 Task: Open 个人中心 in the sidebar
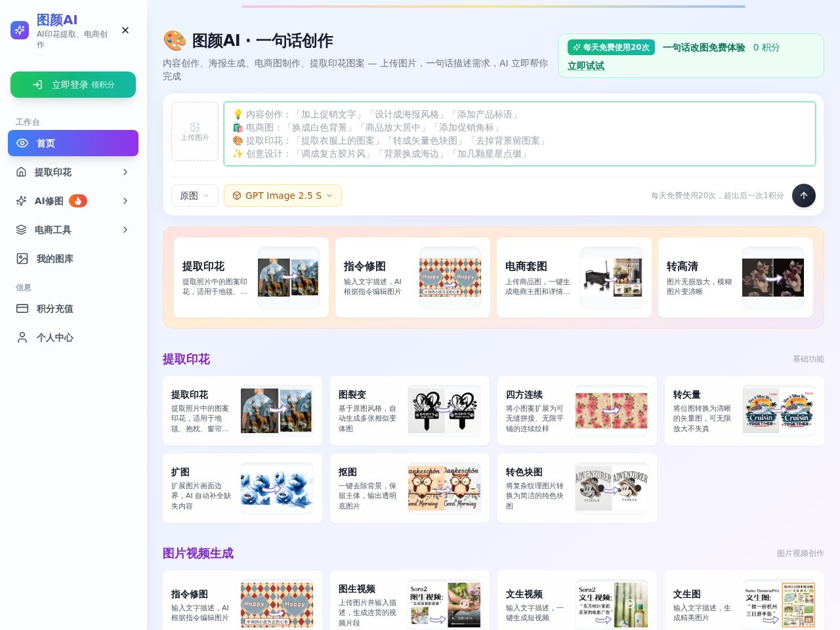point(73,337)
